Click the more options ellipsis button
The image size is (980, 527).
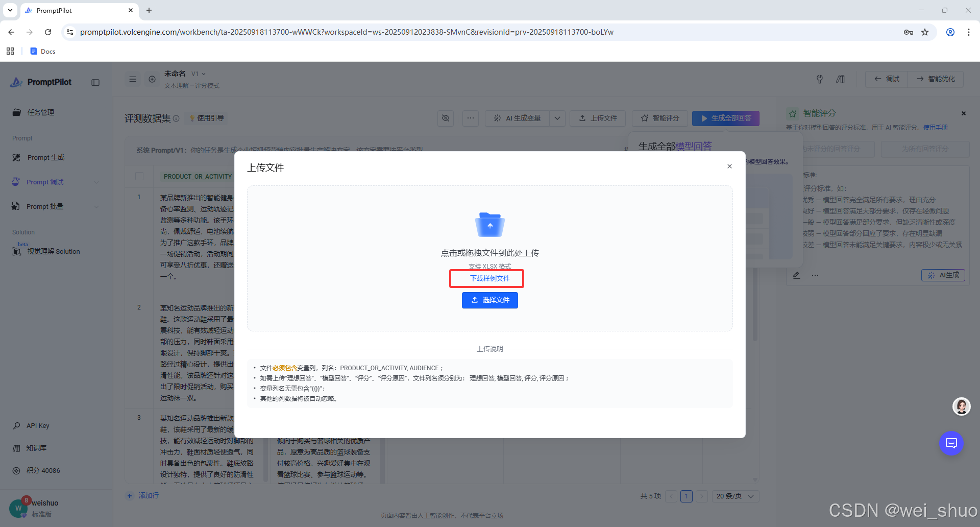click(x=471, y=118)
